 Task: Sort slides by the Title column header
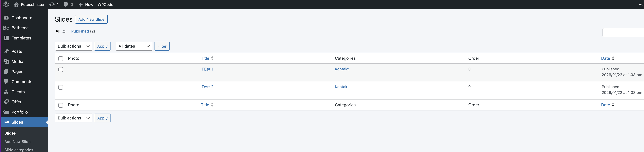click(205, 58)
